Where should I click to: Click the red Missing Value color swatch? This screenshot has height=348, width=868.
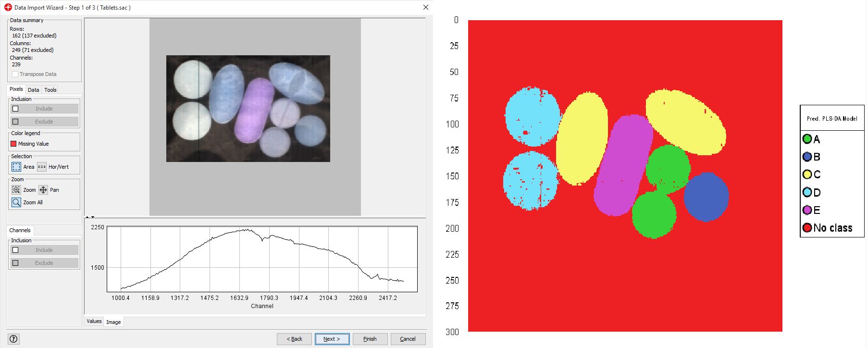pyautogui.click(x=13, y=144)
